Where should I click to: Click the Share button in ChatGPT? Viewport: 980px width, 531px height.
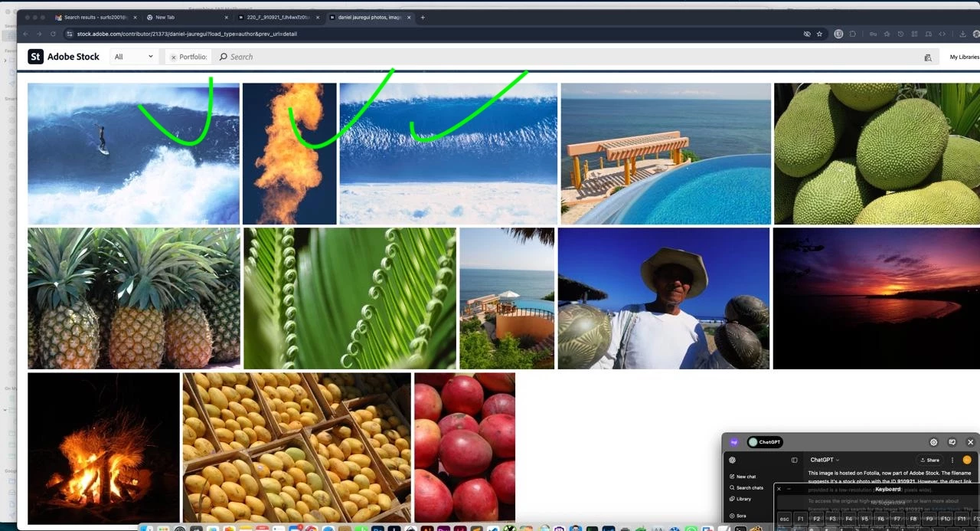[929, 460]
